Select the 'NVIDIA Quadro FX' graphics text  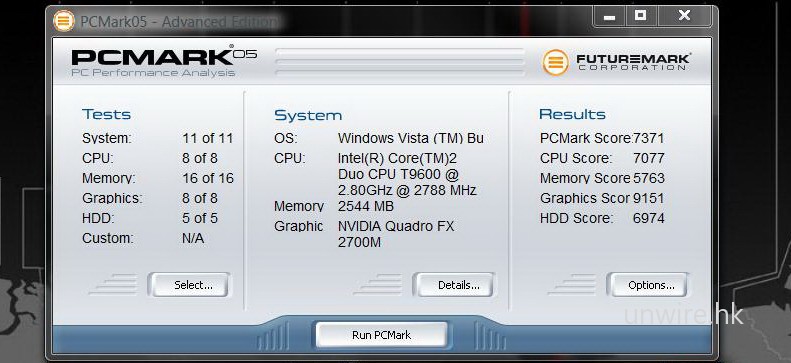(396, 226)
